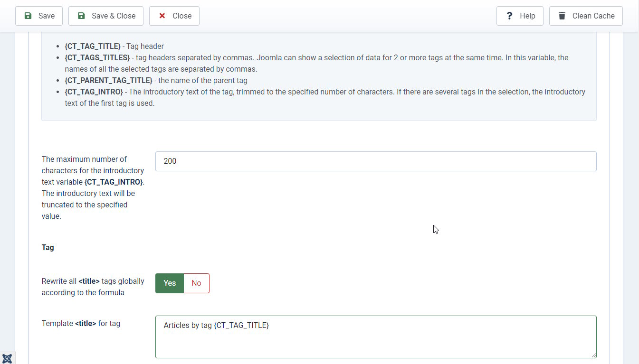Click the floppy disk icon on Save
Screen dimensions: 639x364
[28, 16]
